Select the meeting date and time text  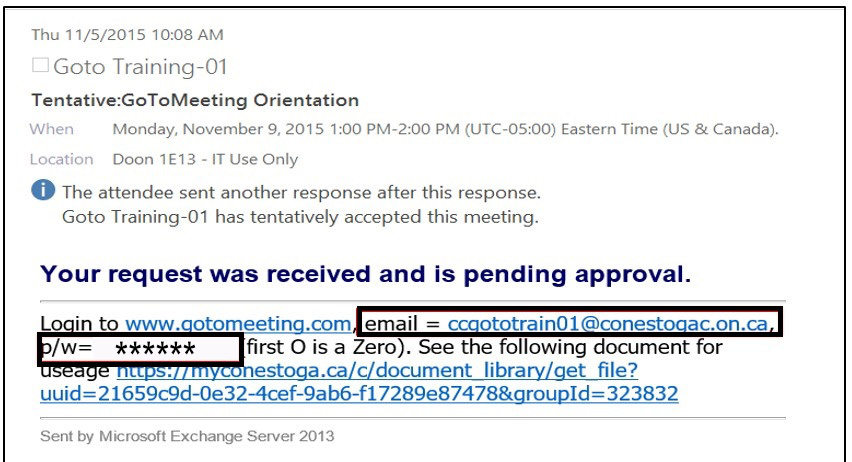[x=445, y=129]
